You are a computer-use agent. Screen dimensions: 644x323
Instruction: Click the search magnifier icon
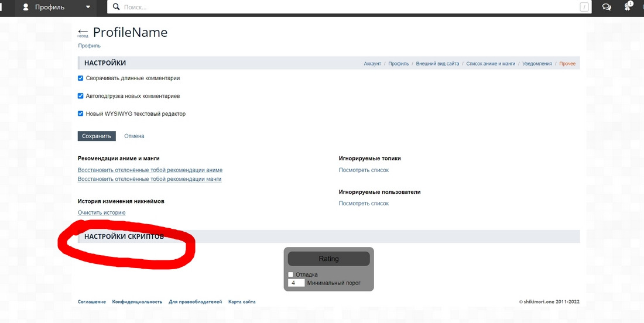coord(116,7)
